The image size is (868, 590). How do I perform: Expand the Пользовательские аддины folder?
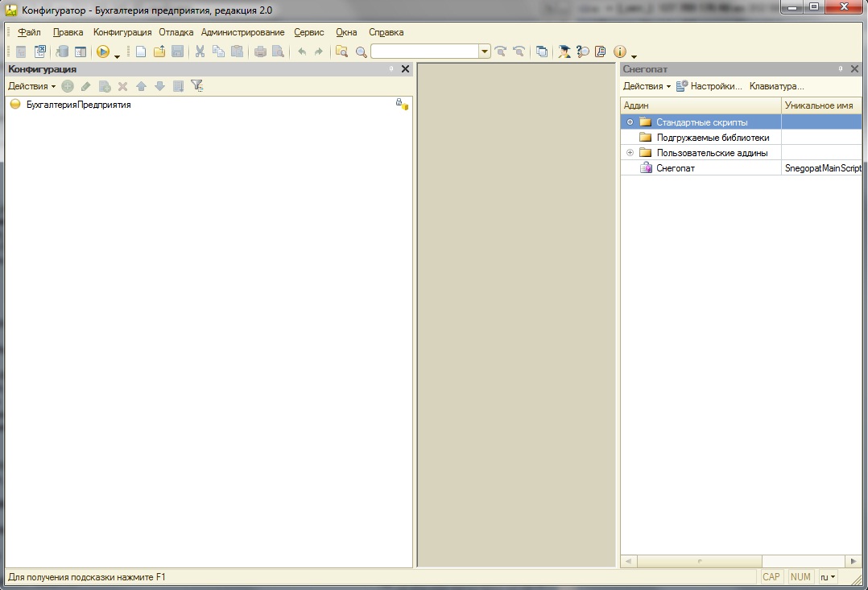[630, 153]
